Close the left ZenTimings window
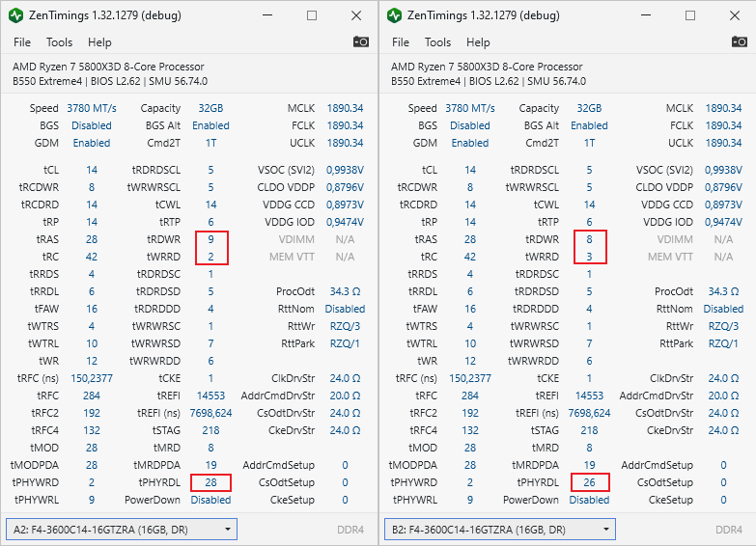The width and height of the screenshot is (756, 546). pos(356,15)
